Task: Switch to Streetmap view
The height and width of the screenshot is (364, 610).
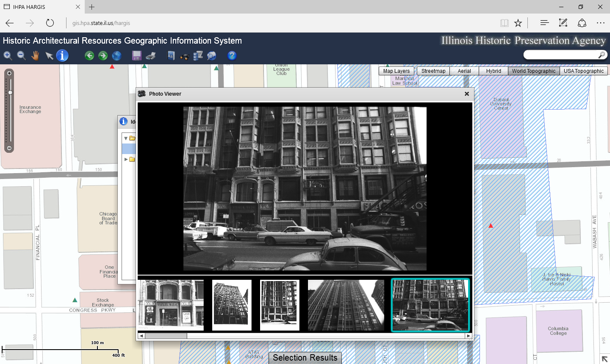Action: coord(433,71)
